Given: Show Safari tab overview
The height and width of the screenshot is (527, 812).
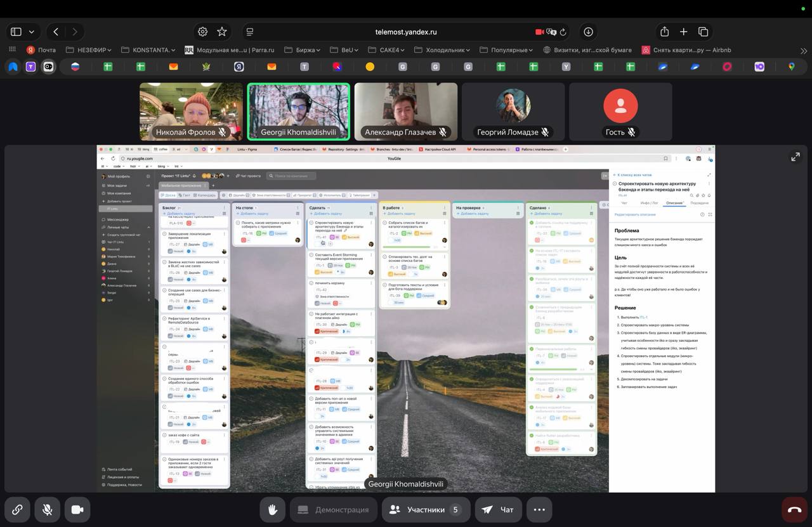Looking at the screenshot, I should coord(703,32).
